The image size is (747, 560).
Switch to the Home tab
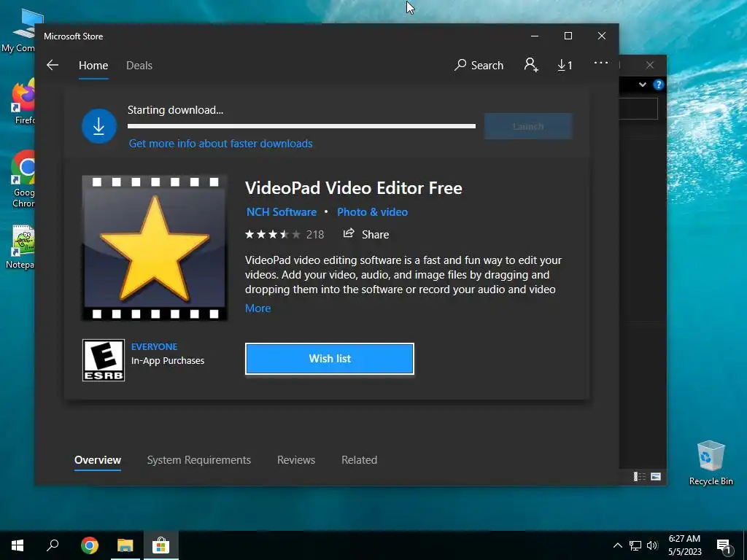[x=93, y=65]
